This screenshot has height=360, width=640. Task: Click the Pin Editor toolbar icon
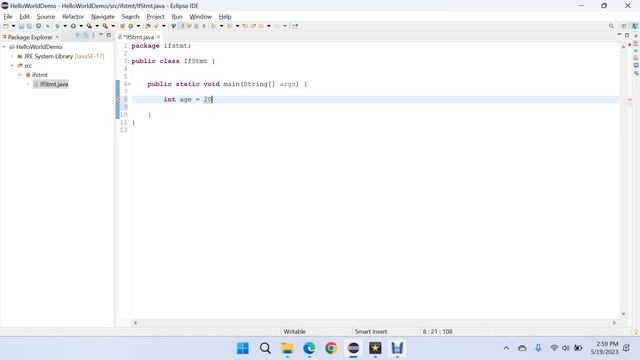click(295, 26)
